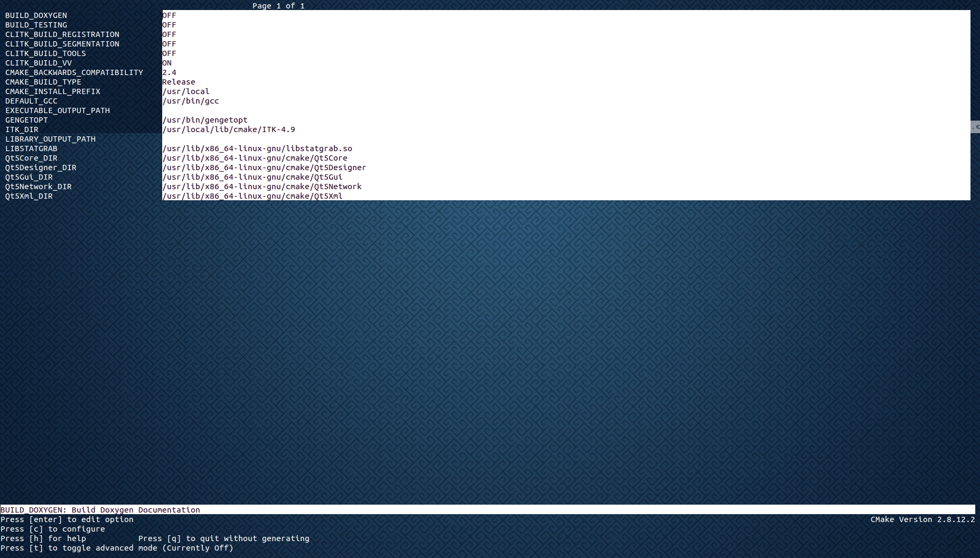
Task: Click the 2.4 backwards compatibility value
Action: 169,72
